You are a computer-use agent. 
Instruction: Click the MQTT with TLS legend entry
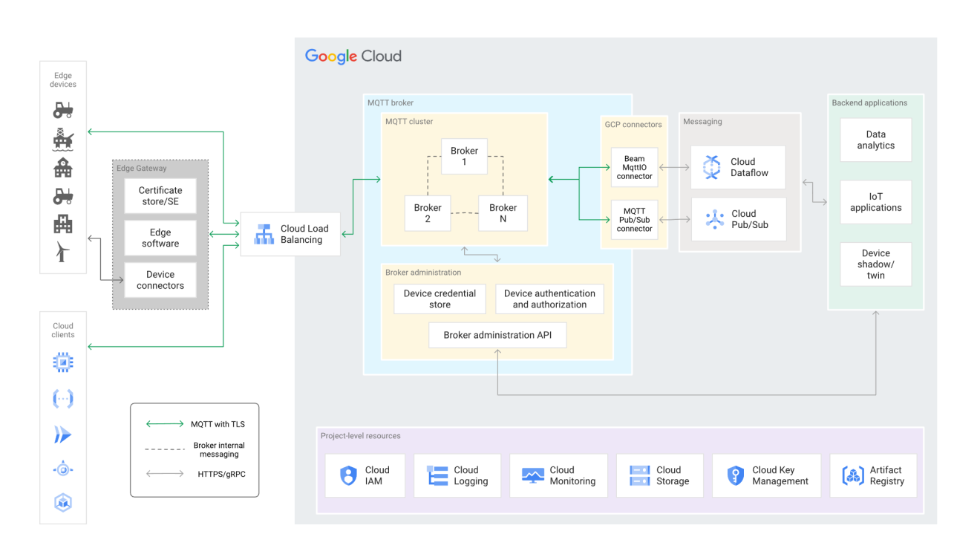coord(195,423)
